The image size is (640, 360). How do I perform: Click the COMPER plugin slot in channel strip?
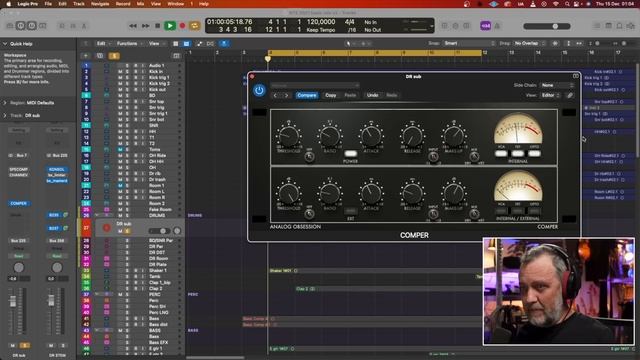pyautogui.click(x=19, y=203)
